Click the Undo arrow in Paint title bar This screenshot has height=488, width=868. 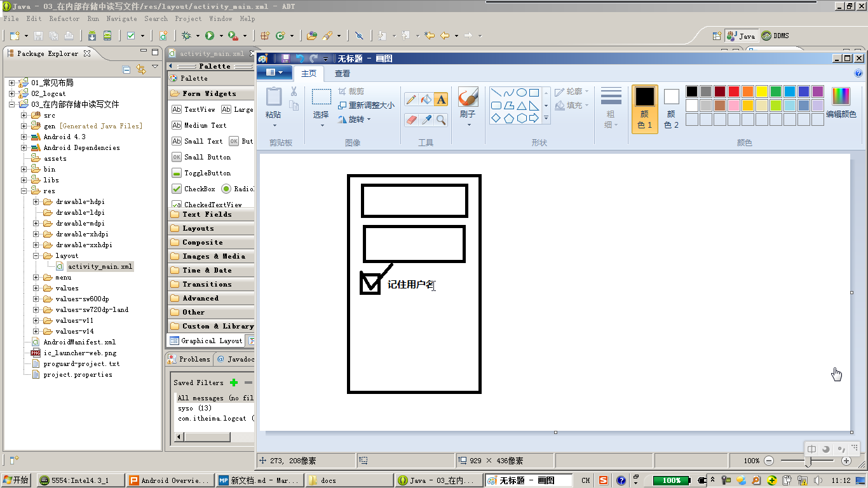tap(300, 58)
